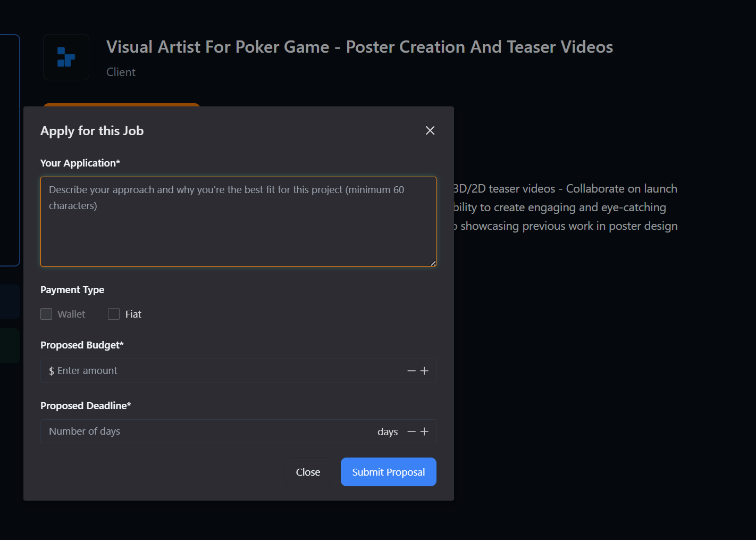
Task: Close the Apply for this Job dialog with X
Action: pyautogui.click(x=430, y=130)
